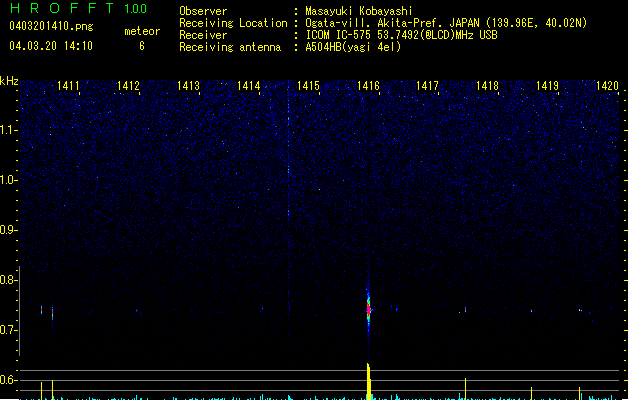Viewport: 629px width, 400px height.
Task: Click the "Observer" field label
Action: click(x=203, y=11)
